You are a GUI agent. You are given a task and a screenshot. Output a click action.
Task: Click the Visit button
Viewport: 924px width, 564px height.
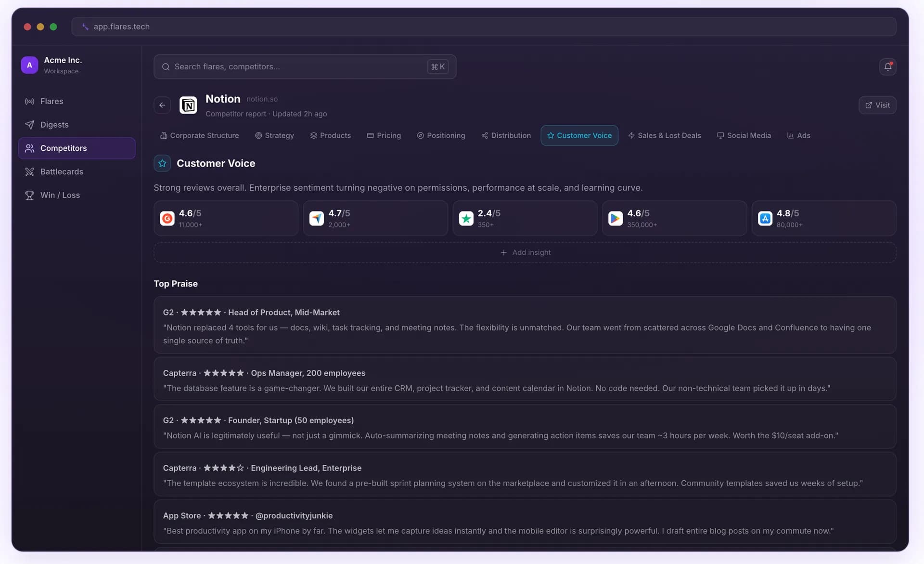click(x=877, y=105)
